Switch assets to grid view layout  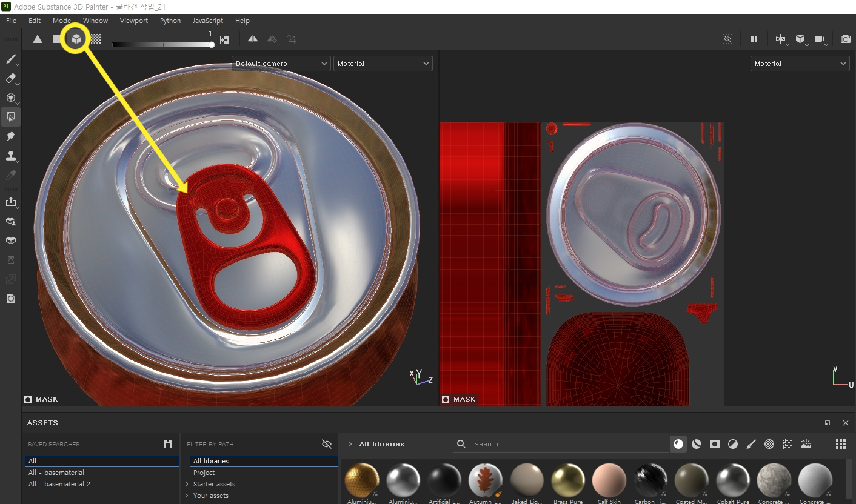840,444
